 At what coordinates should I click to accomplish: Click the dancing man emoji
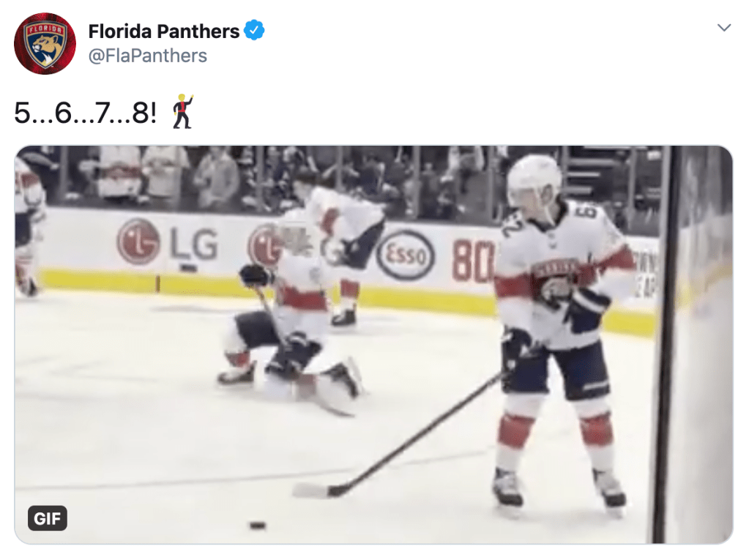pos(182,112)
